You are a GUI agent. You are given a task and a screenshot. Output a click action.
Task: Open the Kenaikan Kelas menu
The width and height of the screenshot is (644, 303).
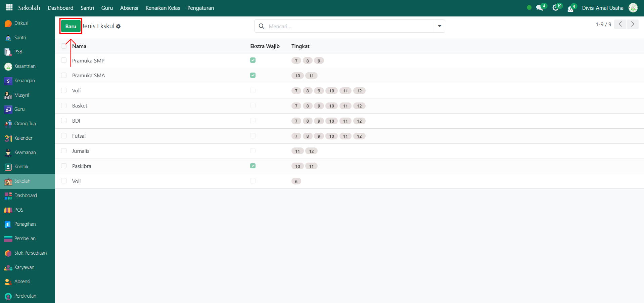pos(163,8)
